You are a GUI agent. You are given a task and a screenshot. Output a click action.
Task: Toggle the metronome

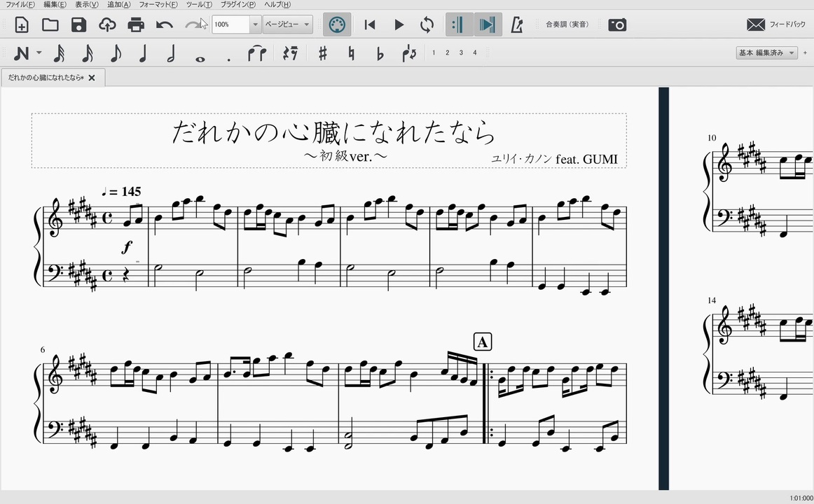516,24
